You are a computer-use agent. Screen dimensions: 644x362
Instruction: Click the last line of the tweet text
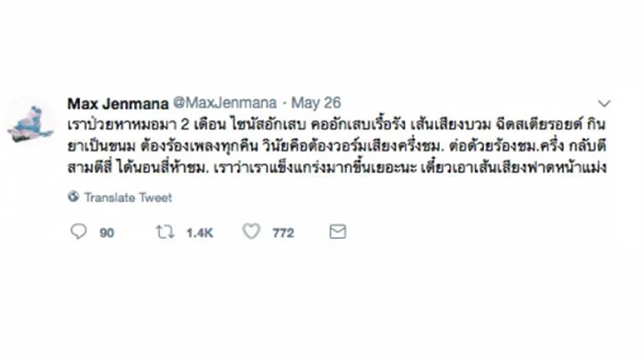337,167
